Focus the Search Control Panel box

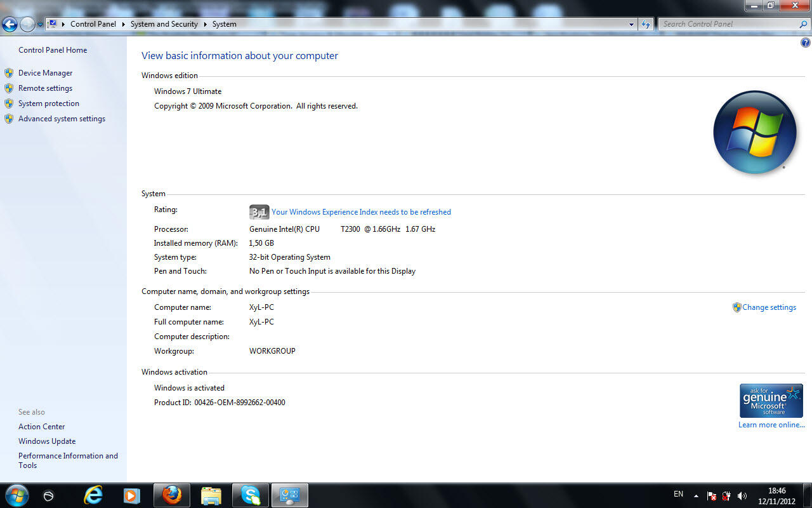[728, 24]
